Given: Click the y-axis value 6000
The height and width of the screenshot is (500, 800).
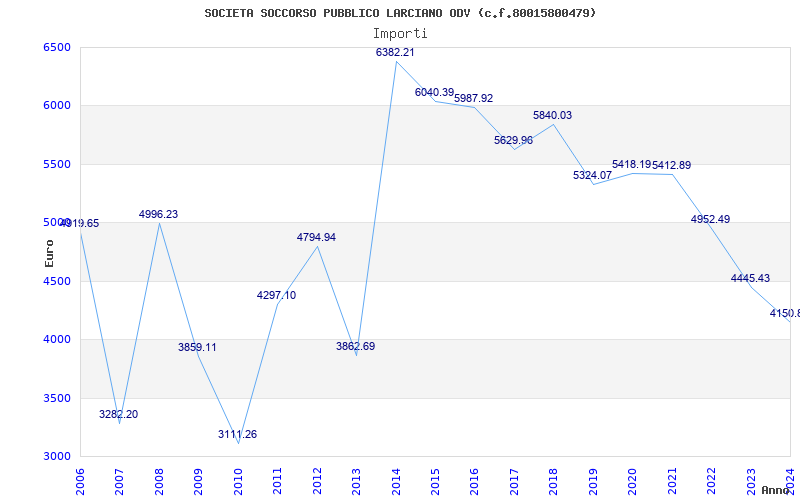Looking at the screenshot, I should point(57,106).
